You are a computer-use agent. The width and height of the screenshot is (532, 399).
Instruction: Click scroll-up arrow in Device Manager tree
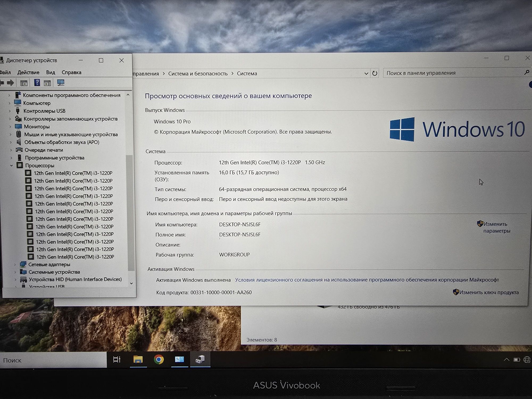click(x=128, y=95)
